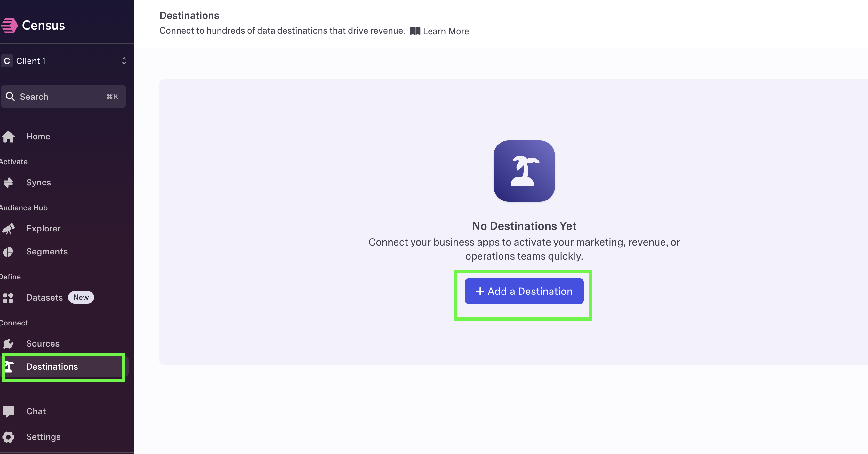Screen dimensions: 868x454
Task: Click the Datasets shapes icon
Action: point(8,298)
